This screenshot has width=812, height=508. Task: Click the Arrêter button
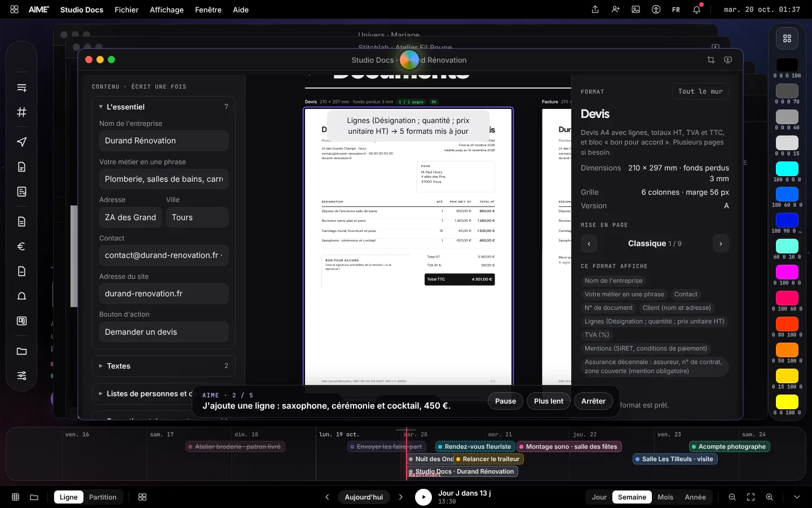coord(593,401)
